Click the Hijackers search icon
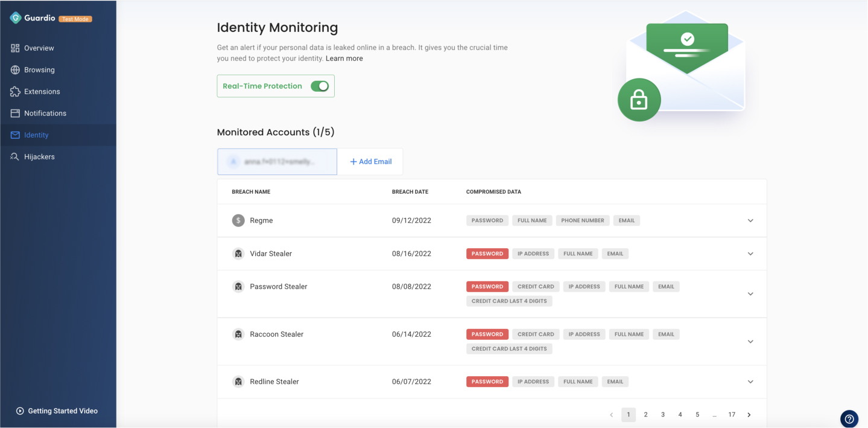 click(15, 157)
